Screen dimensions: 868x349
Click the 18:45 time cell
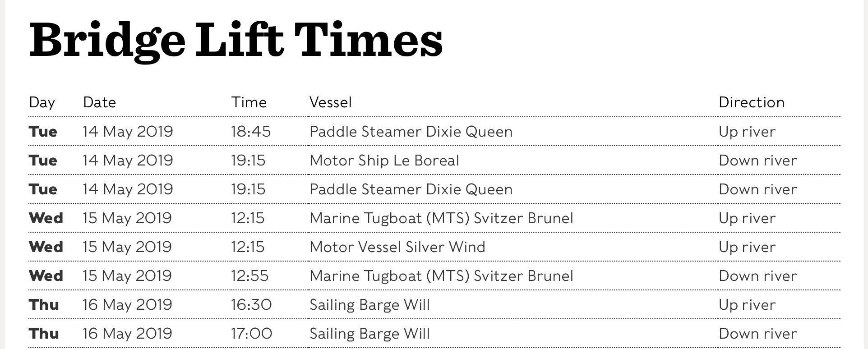[251, 132]
